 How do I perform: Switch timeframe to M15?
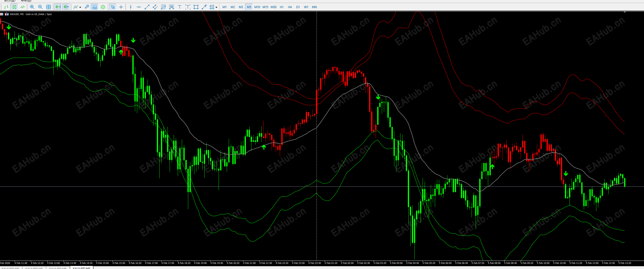coord(265,7)
